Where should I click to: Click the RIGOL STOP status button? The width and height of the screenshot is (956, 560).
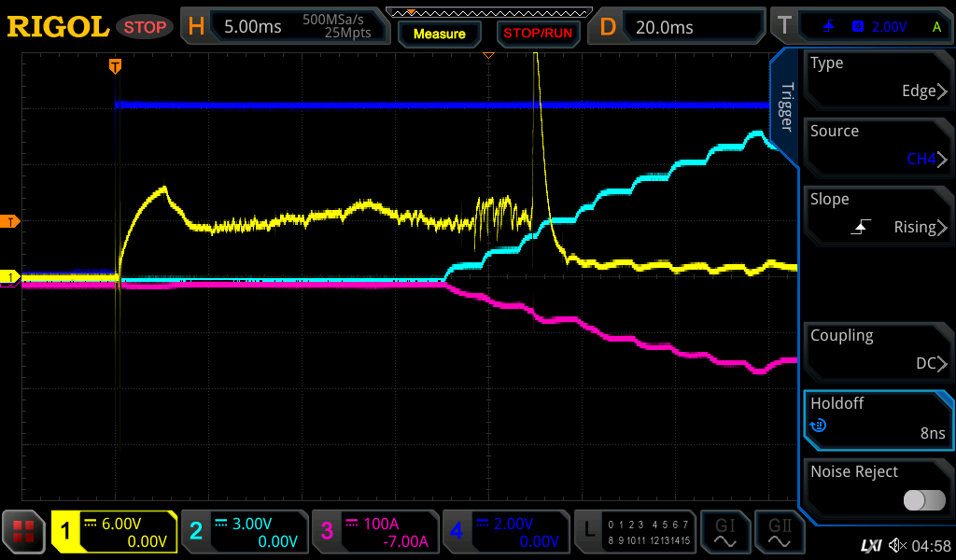145,27
